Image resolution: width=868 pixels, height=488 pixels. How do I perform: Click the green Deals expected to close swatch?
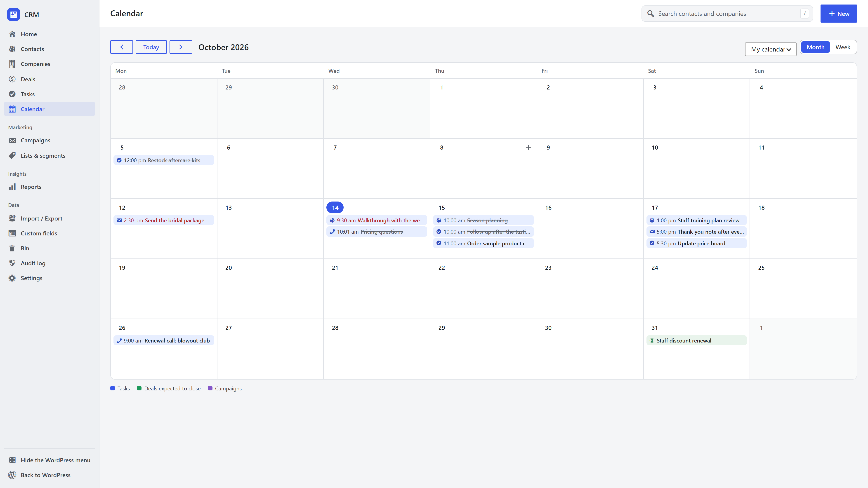tap(139, 388)
